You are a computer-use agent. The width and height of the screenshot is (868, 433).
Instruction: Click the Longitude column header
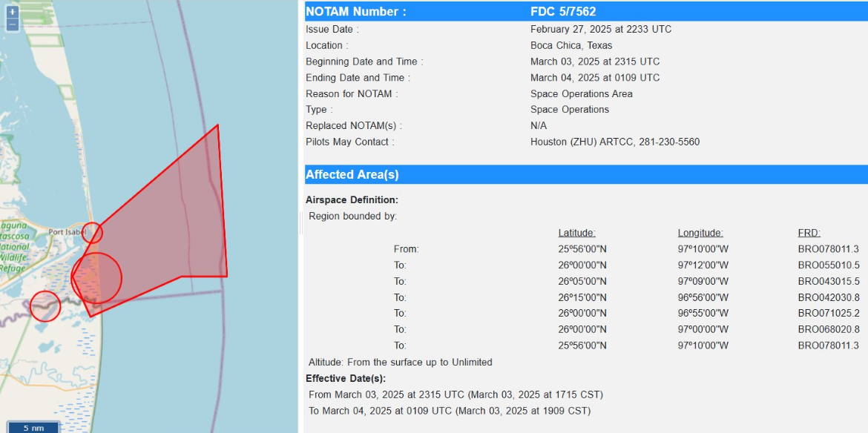[x=700, y=233]
